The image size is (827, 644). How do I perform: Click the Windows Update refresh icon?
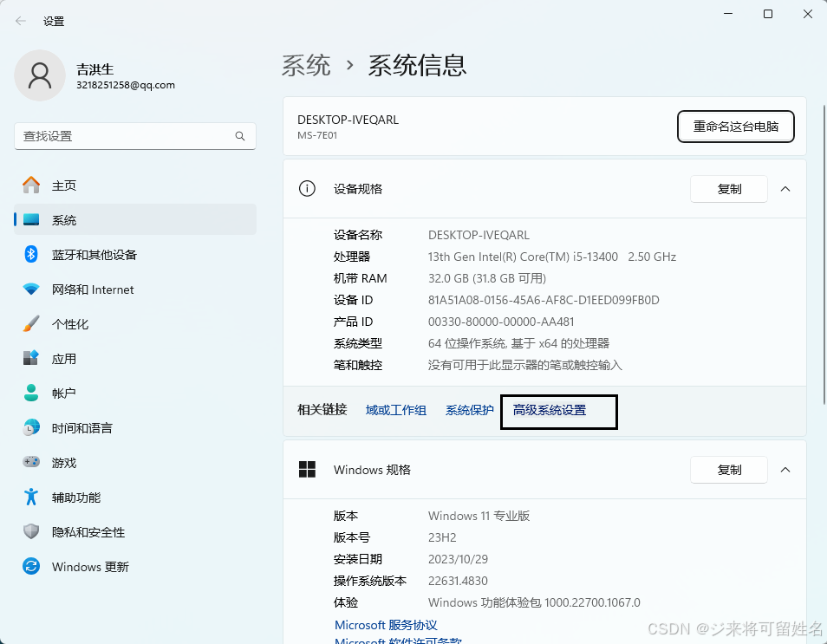pyautogui.click(x=31, y=567)
